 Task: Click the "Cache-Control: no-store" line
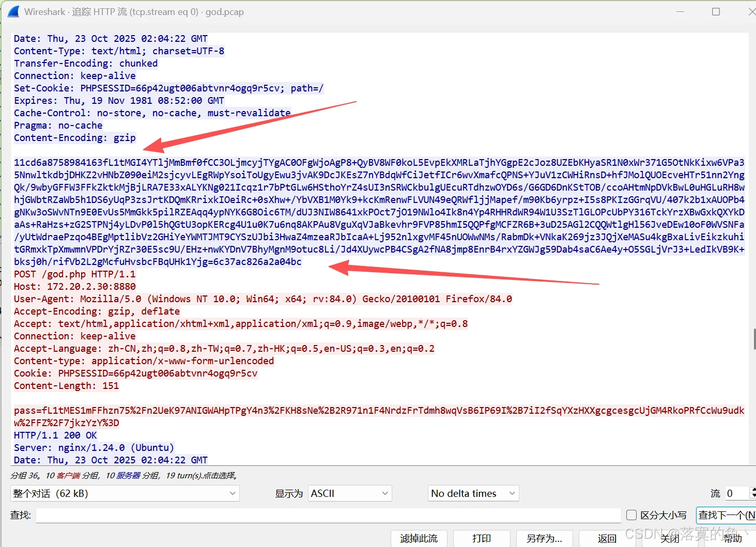[x=152, y=113]
